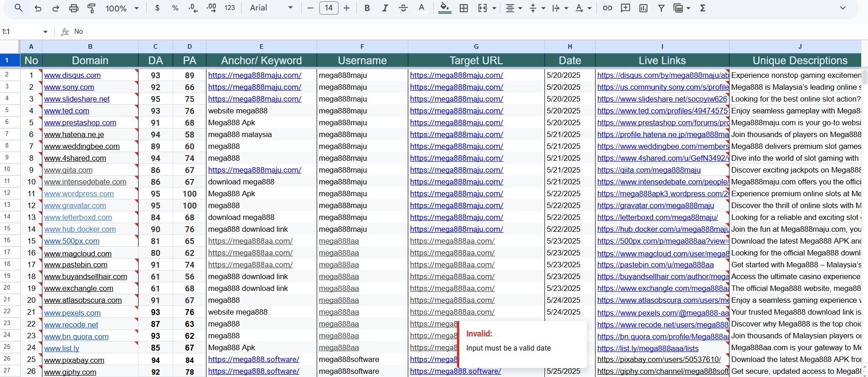Open the www.wordpress.com link
The width and height of the screenshot is (868, 377).
point(79,194)
